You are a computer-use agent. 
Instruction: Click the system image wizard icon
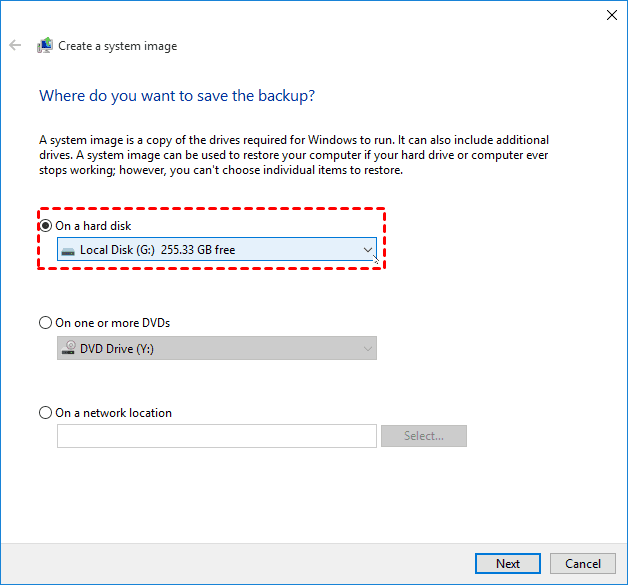[x=45, y=46]
